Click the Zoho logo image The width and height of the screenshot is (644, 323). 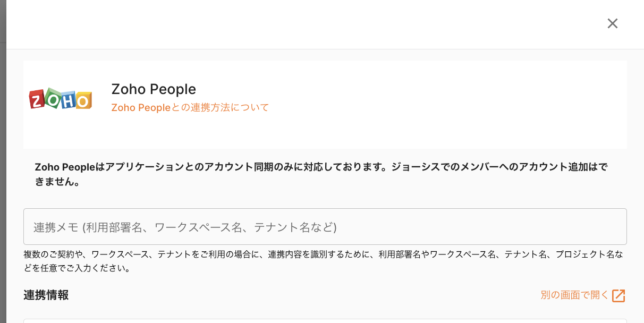point(61,98)
